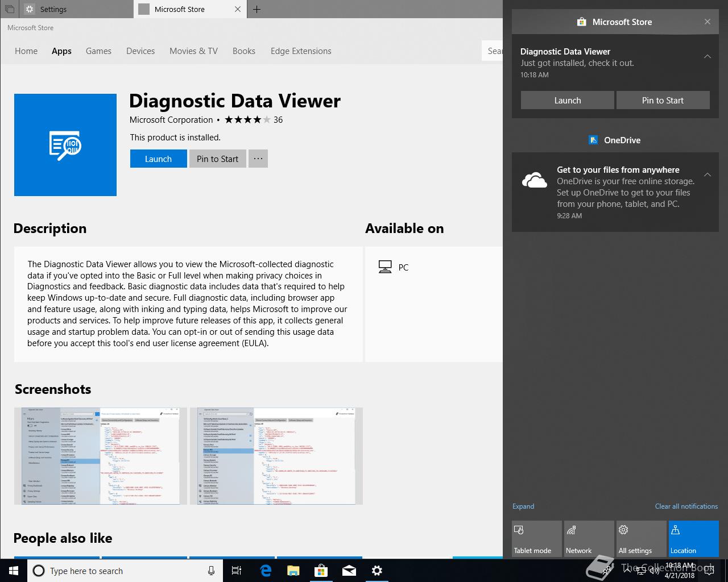Pin to Start from the notification
728x582 pixels.
tap(663, 100)
